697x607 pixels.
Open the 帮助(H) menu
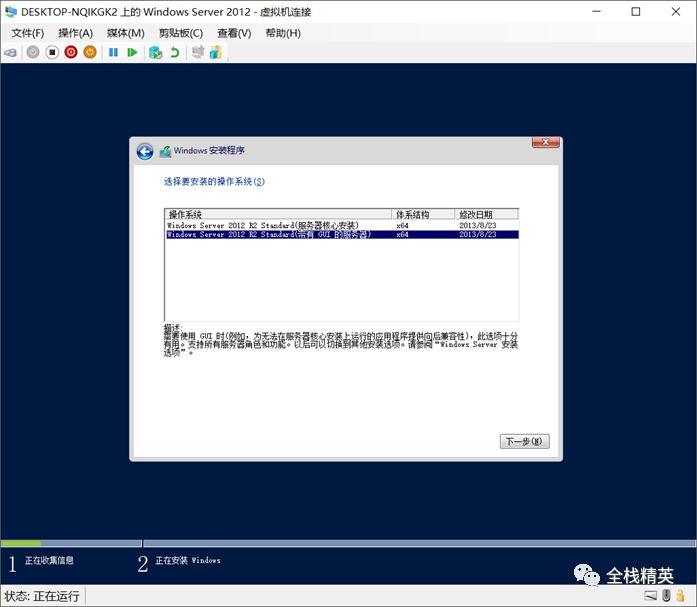pos(283,33)
